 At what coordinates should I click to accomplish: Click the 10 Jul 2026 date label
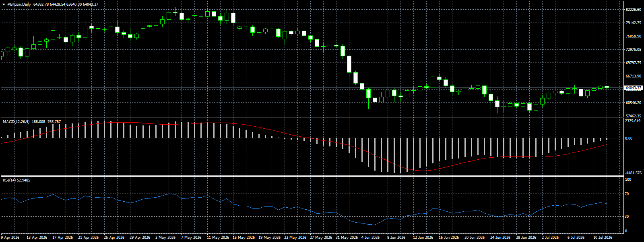[x=603, y=238]
